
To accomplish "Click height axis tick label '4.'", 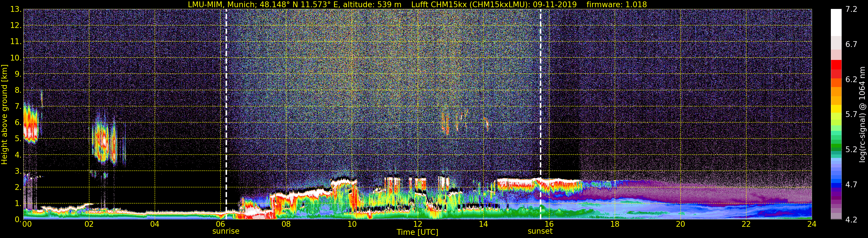I will click(18, 155).
